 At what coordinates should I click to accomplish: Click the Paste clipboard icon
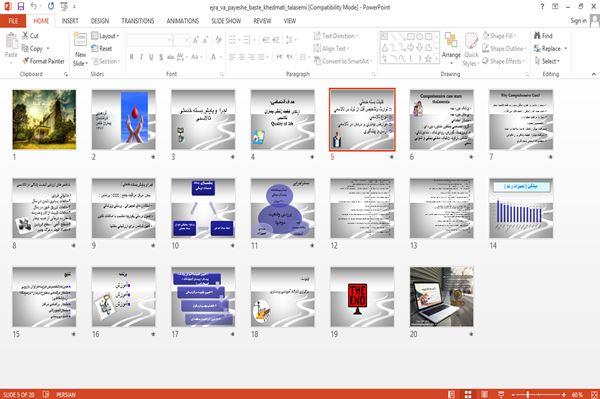tap(11, 41)
